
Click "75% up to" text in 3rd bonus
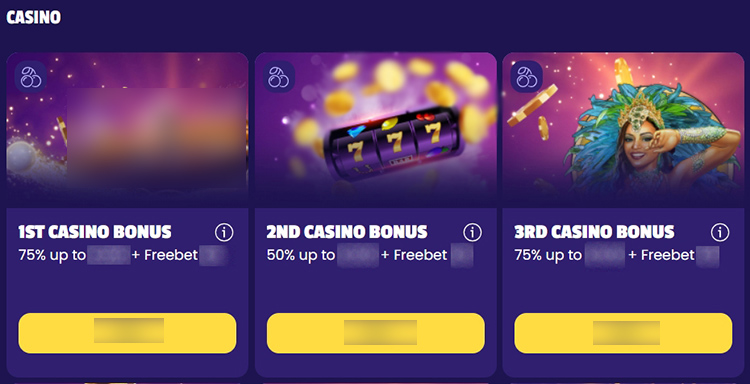tap(548, 255)
